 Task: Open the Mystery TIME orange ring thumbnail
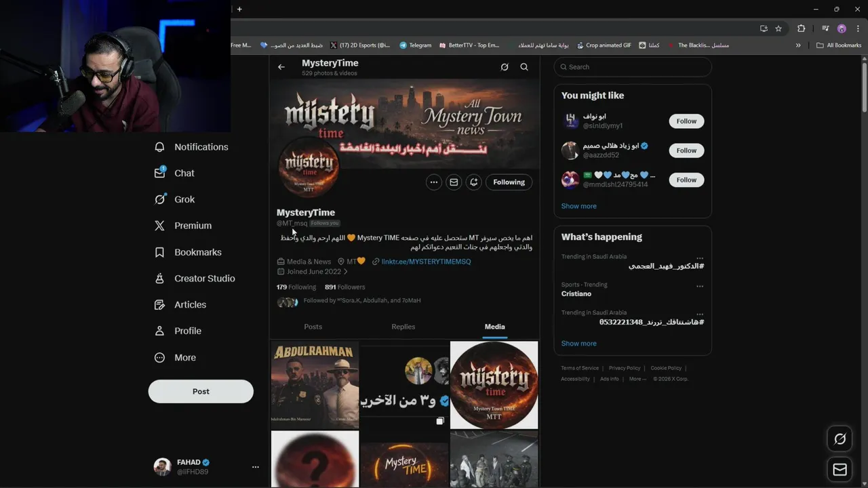[404, 459]
